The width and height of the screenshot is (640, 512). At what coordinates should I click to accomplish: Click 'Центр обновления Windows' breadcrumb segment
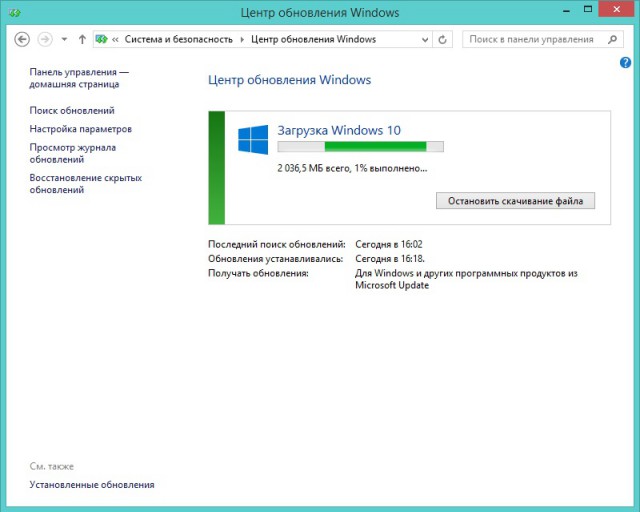coord(313,40)
